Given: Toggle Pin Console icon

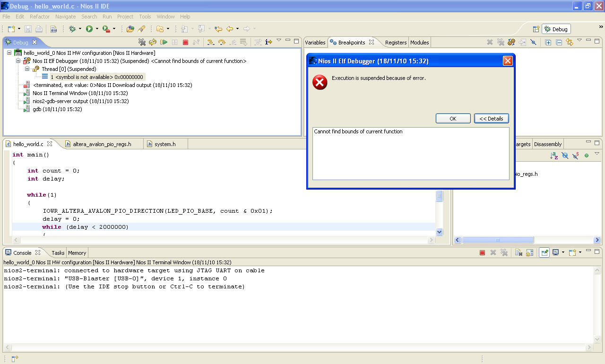Looking at the screenshot, I should click(544, 252).
